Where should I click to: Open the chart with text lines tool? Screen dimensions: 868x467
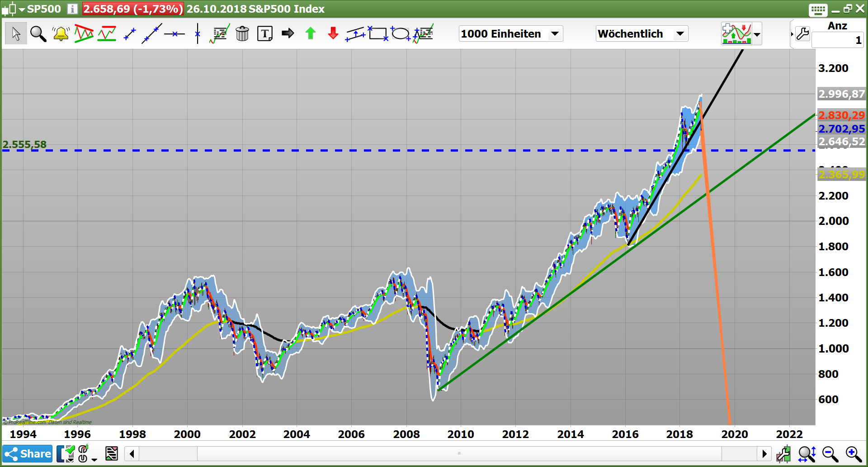220,33
